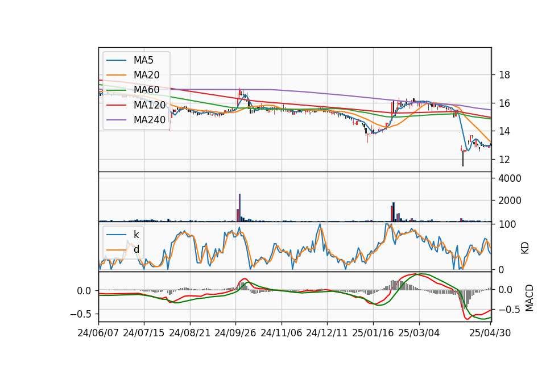Click the MA120 legend label
The image size is (546, 392).
150,105
